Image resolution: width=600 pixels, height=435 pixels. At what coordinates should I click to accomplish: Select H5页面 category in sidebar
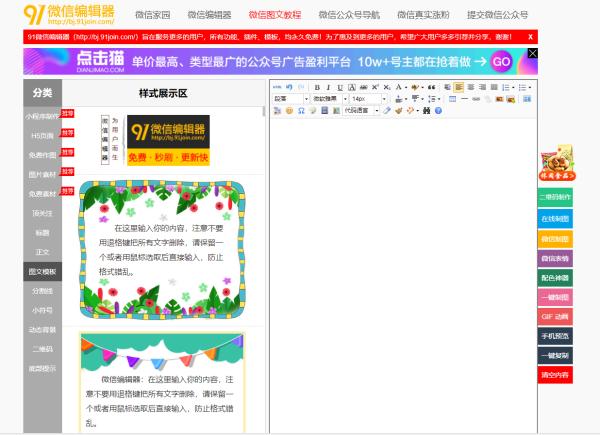[x=42, y=136]
